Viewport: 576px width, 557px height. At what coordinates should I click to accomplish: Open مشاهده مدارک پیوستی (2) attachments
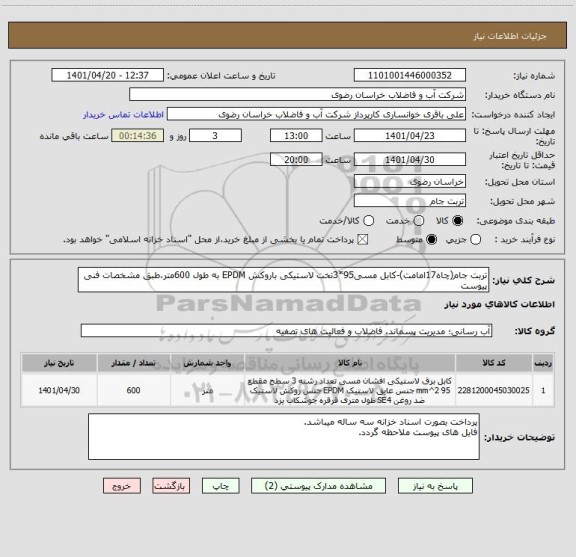(x=318, y=486)
